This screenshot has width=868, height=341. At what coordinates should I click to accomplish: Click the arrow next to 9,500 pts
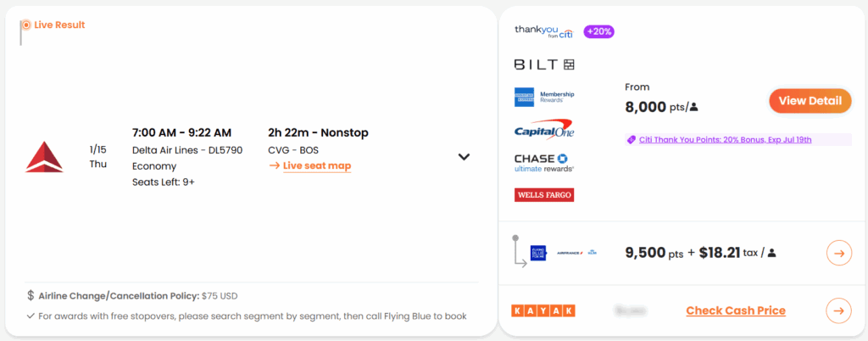pyautogui.click(x=838, y=253)
